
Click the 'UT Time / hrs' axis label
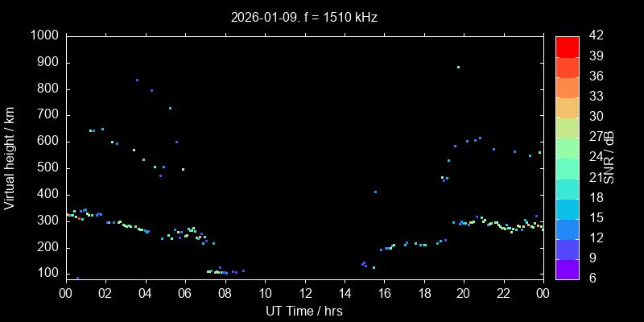tap(304, 310)
